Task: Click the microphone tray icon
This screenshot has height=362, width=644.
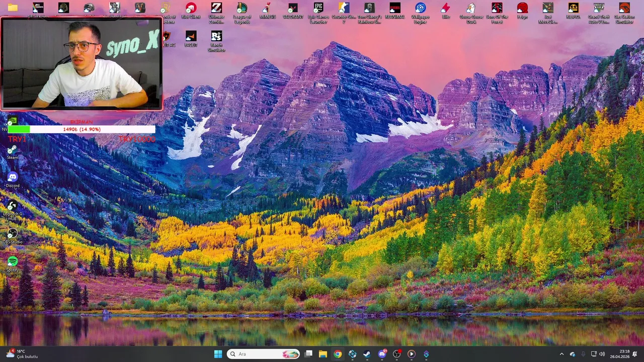Action: pyautogui.click(x=583, y=354)
